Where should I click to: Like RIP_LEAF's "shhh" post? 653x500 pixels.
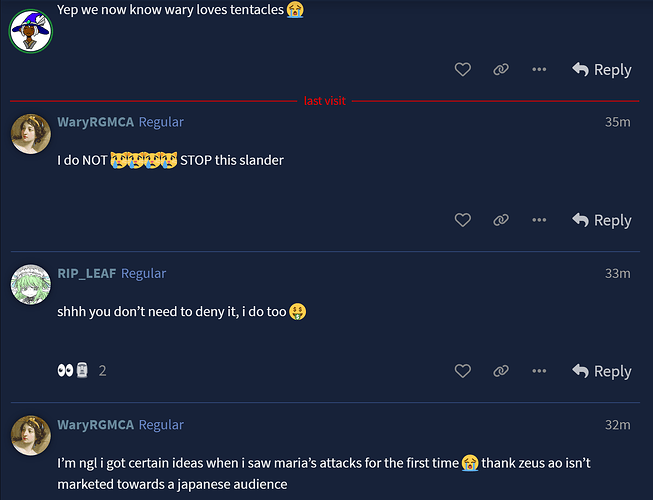pos(462,371)
